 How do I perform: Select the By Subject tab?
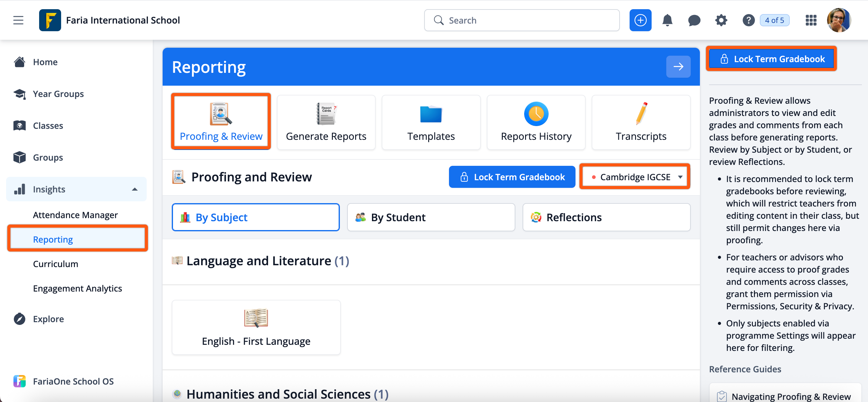(256, 218)
